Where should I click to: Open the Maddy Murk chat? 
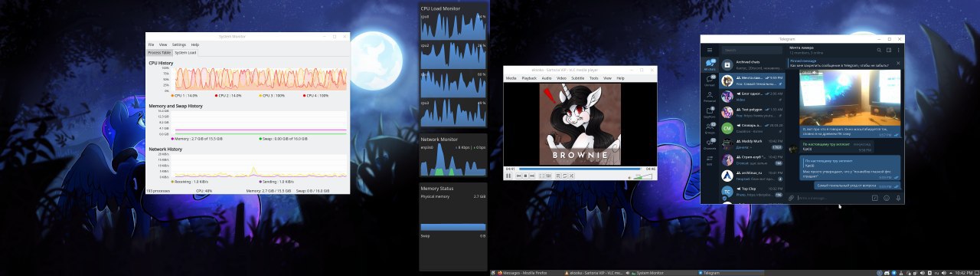(753, 145)
